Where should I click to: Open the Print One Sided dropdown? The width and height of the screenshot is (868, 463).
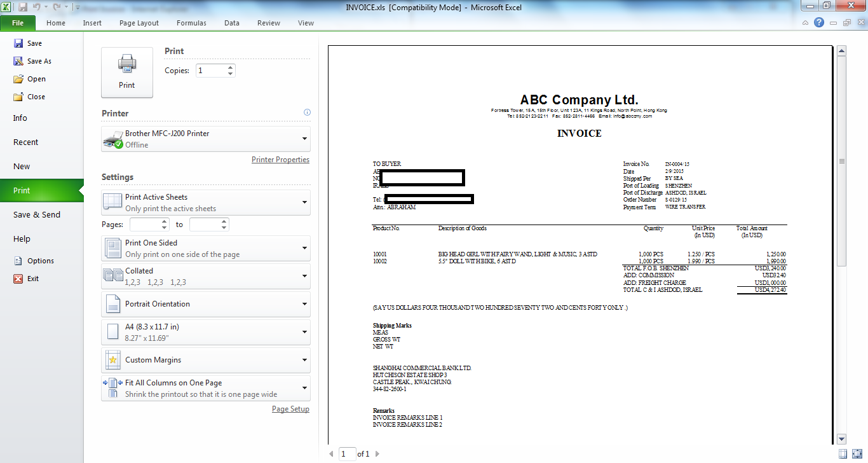pyautogui.click(x=206, y=248)
